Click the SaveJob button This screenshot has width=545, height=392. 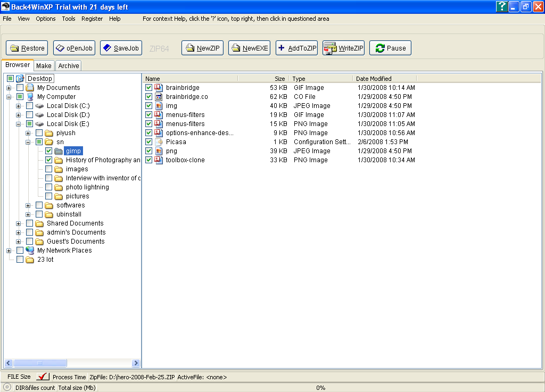(121, 48)
